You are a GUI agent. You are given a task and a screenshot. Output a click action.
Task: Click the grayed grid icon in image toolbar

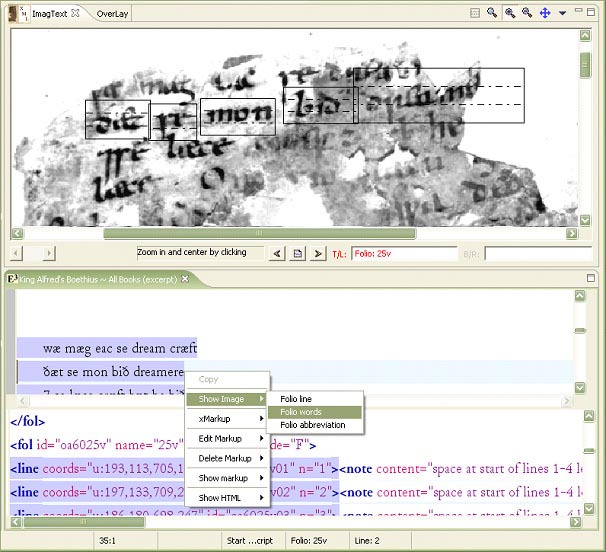click(x=475, y=13)
